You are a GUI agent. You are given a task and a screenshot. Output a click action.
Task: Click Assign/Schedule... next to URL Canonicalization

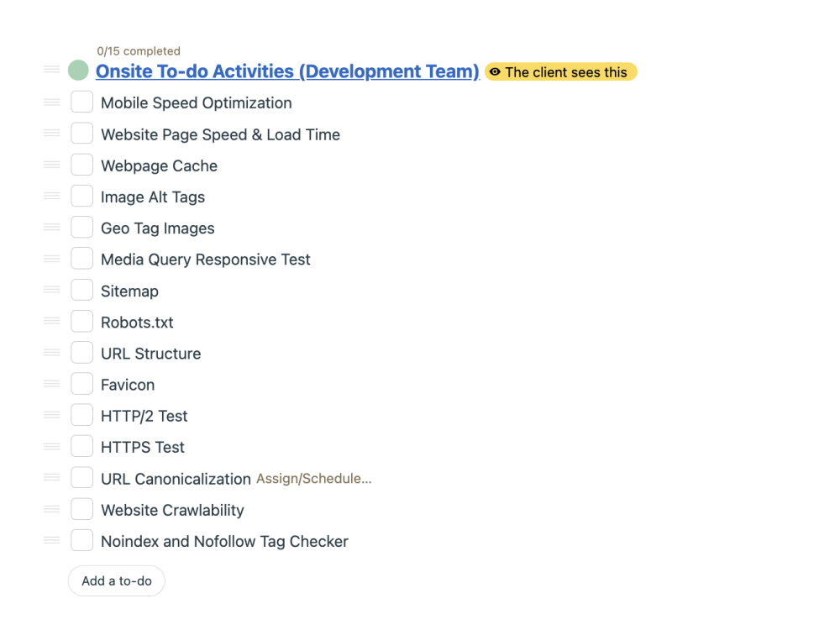coord(314,479)
